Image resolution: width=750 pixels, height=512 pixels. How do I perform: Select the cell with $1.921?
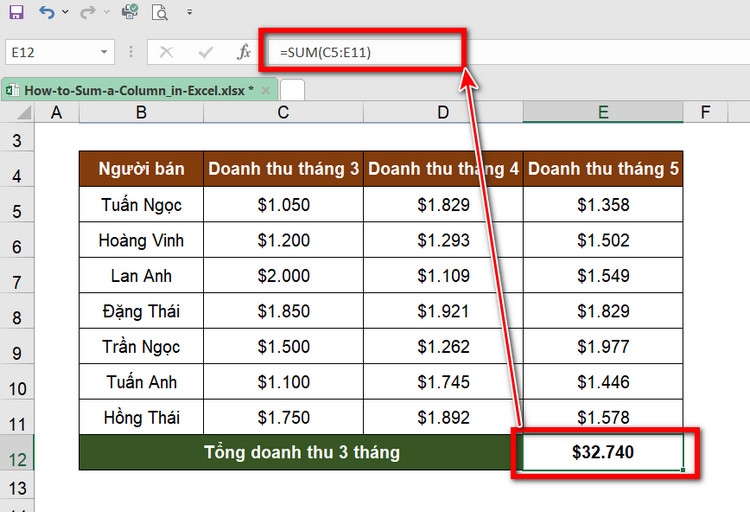(443, 311)
